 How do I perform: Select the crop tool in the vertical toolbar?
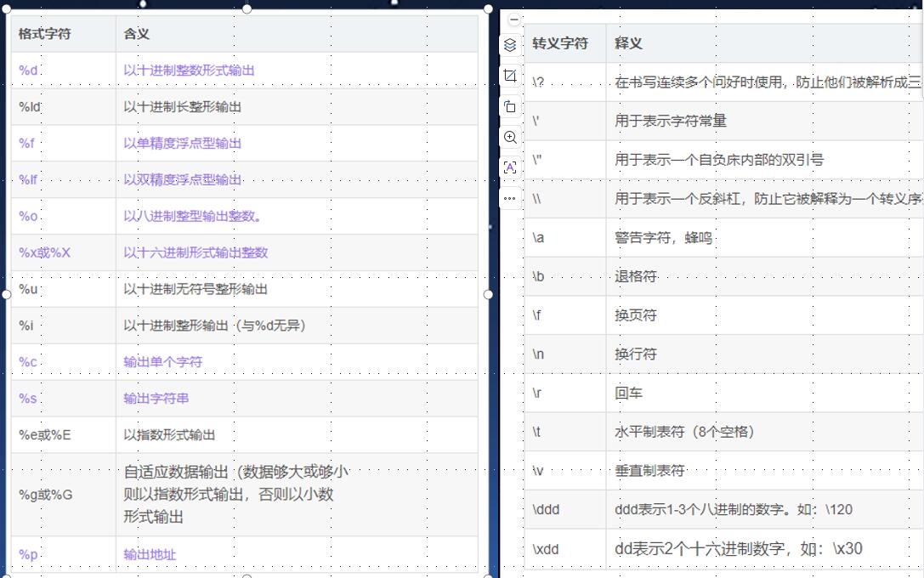[510, 76]
